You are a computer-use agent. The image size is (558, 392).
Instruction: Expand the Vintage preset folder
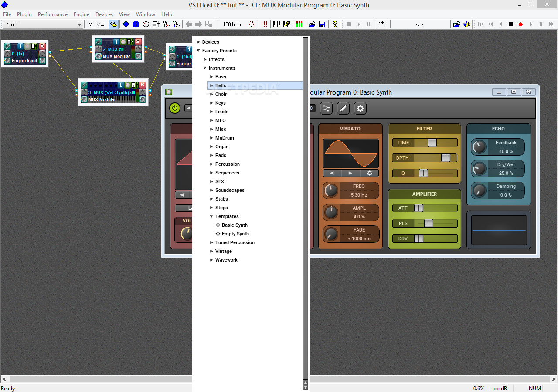click(211, 251)
